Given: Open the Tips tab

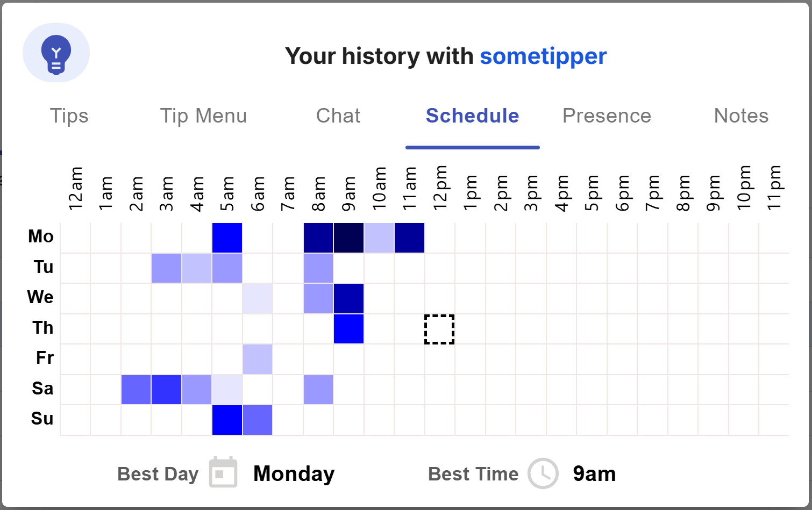Looking at the screenshot, I should (x=69, y=116).
